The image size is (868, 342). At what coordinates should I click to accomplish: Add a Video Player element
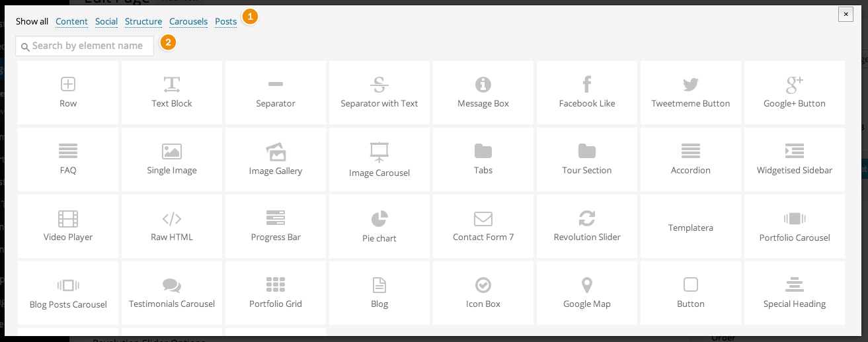click(68, 226)
